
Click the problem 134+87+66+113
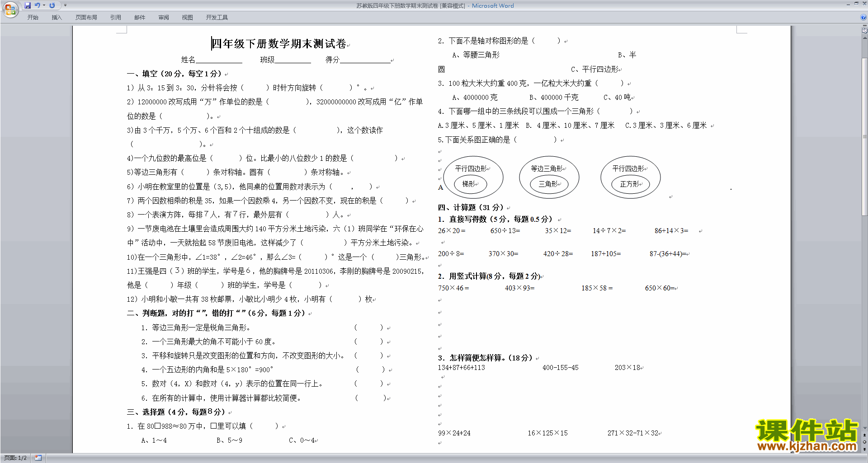pyautogui.click(x=461, y=368)
